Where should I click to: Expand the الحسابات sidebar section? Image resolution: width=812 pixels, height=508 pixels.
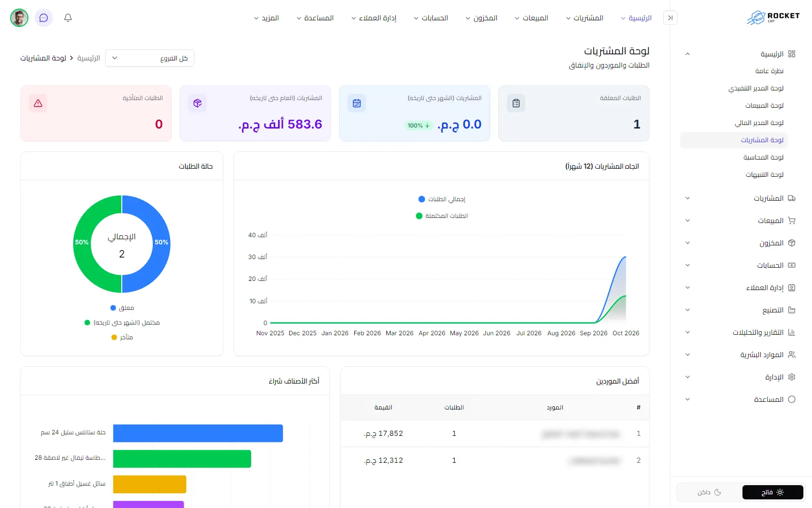point(688,265)
